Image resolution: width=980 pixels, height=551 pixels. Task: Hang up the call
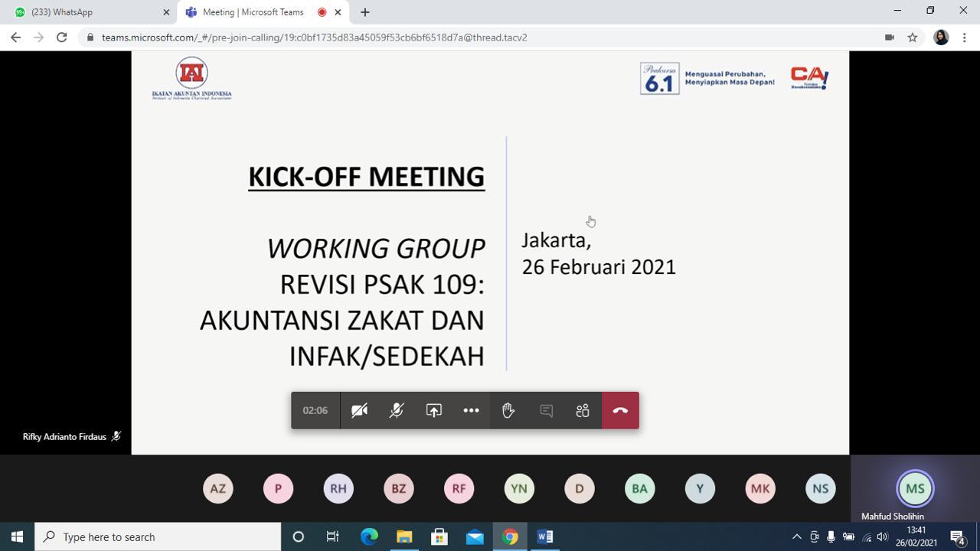[x=620, y=411]
